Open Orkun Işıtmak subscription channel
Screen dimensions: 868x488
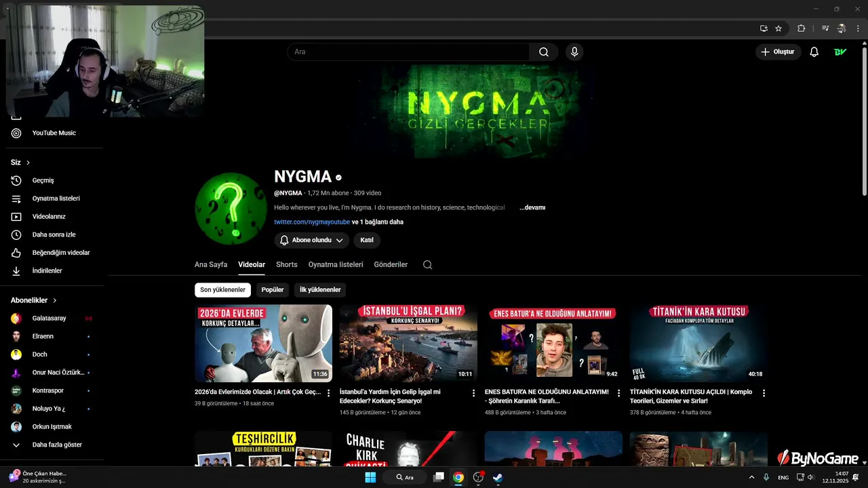[52, 427]
